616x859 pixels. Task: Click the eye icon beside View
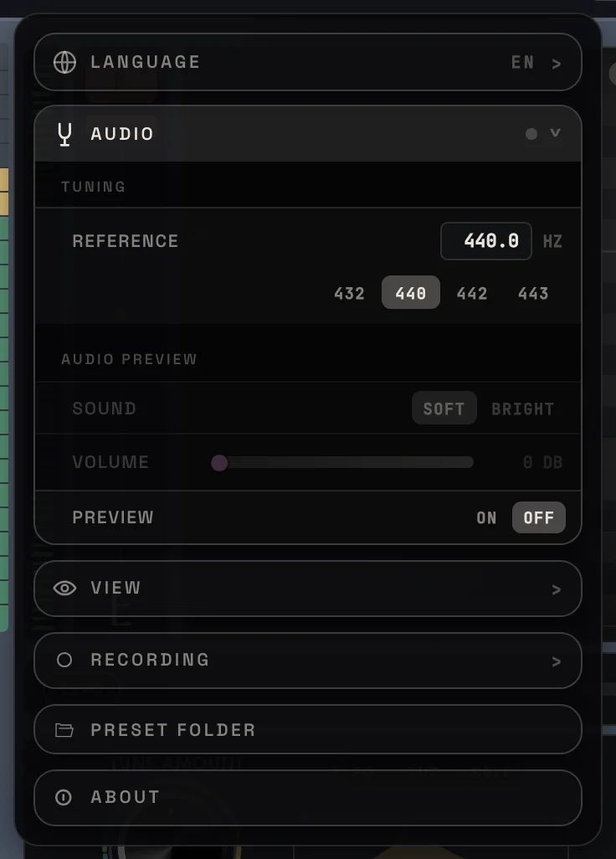coord(64,589)
